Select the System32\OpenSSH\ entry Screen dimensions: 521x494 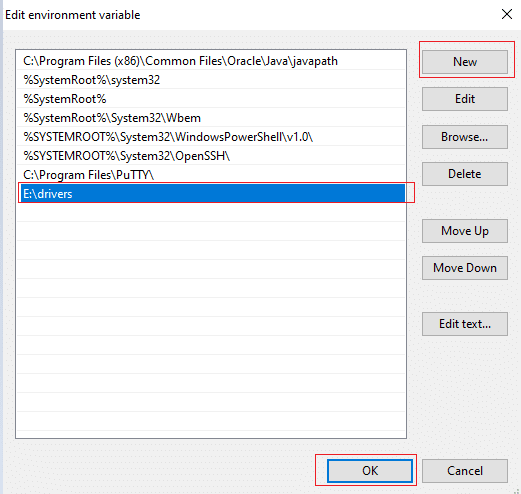pos(211,156)
